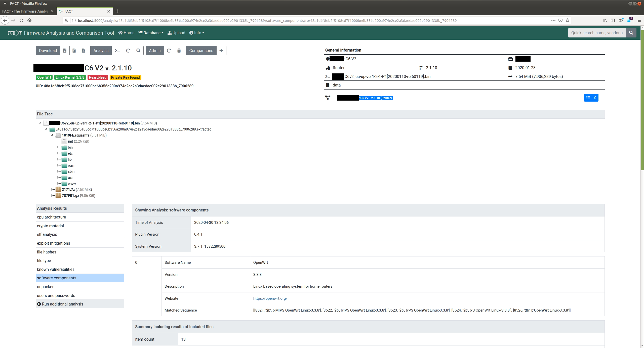Open the https://openwrt.org/ website link

tap(270, 298)
